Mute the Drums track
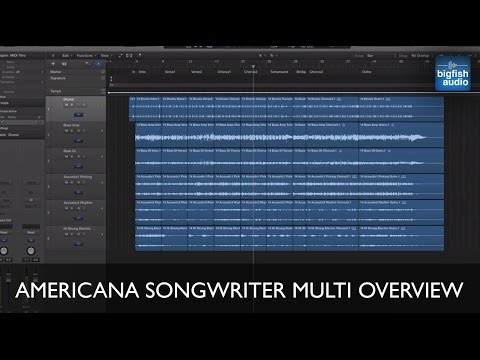The image size is (480, 360). point(66,105)
